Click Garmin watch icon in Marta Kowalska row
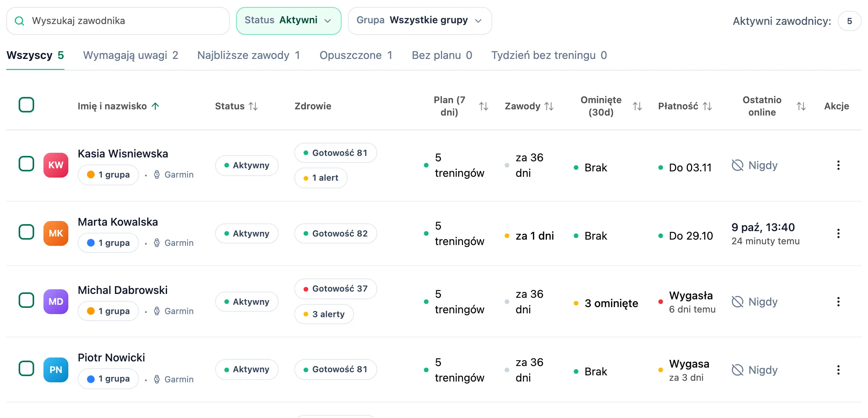Screen dimensions: 868x418 click(157, 243)
